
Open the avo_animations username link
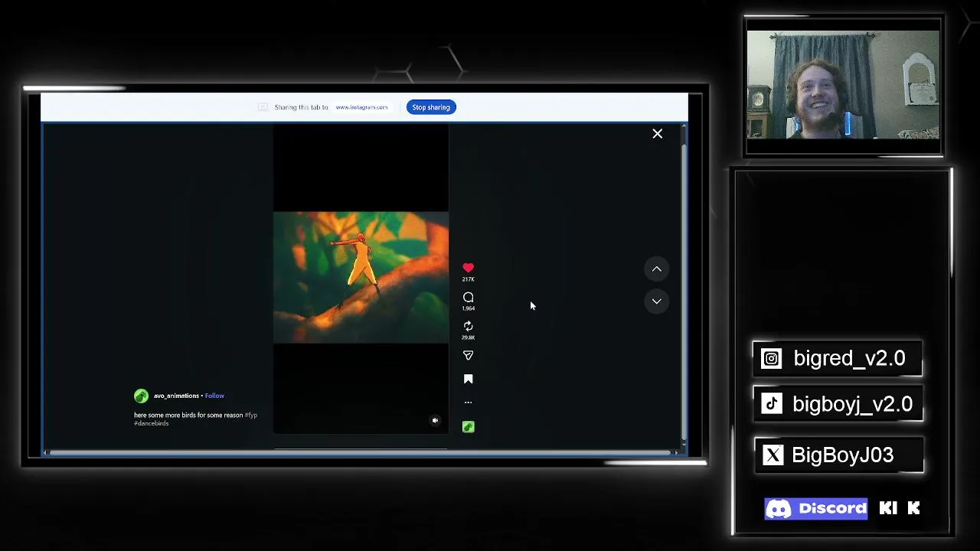point(176,396)
